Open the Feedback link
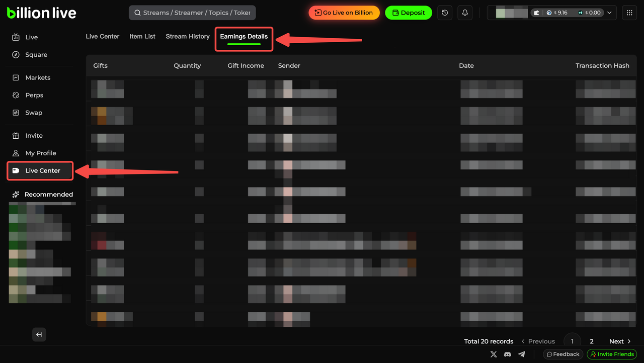The width and height of the screenshot is (644, 363). pos(563,354)
